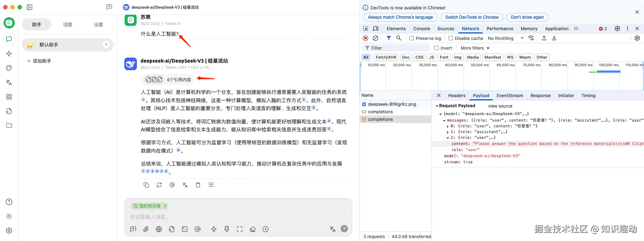The image size is (644, 241).
Task: Open the sparkle agents icon in the left sidebar
Action: [x=9, y=54]
